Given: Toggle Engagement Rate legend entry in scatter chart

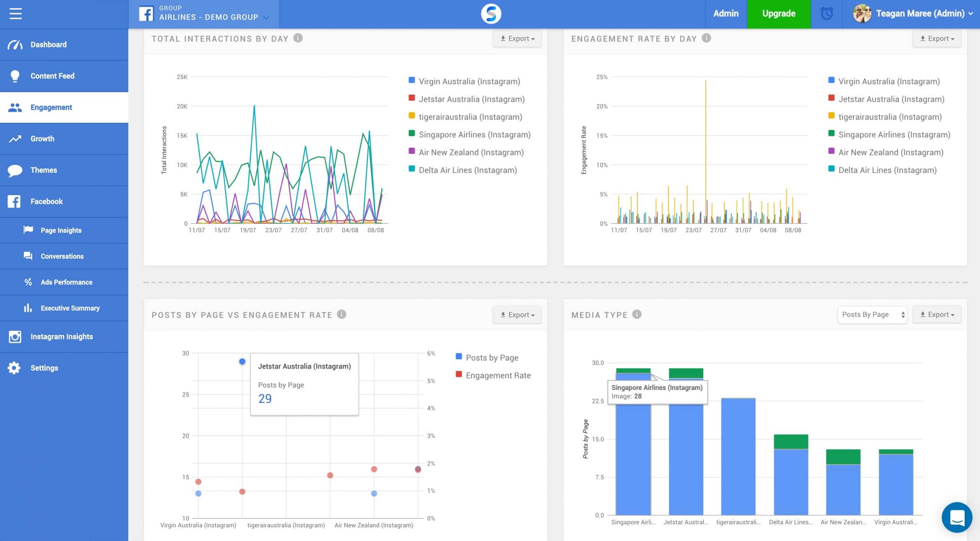Looking at the screenshot, I should pos(493,375).
